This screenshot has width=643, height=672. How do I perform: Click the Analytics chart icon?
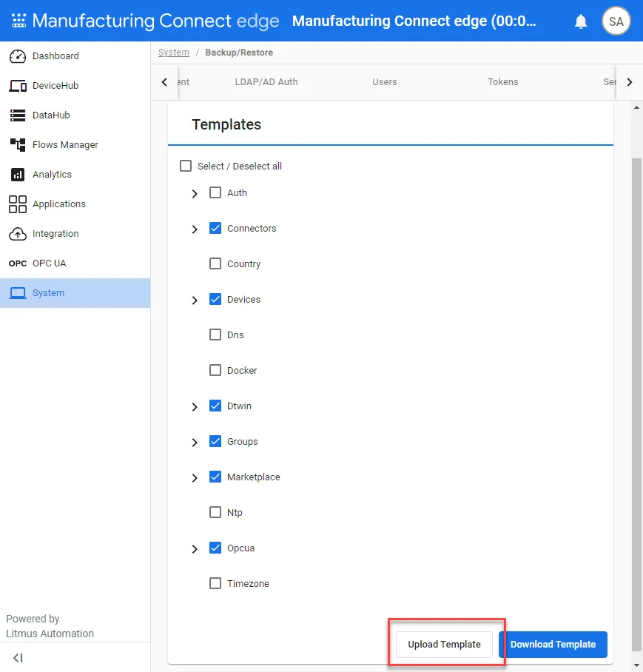pyautogui.click(x=18, y=175)
